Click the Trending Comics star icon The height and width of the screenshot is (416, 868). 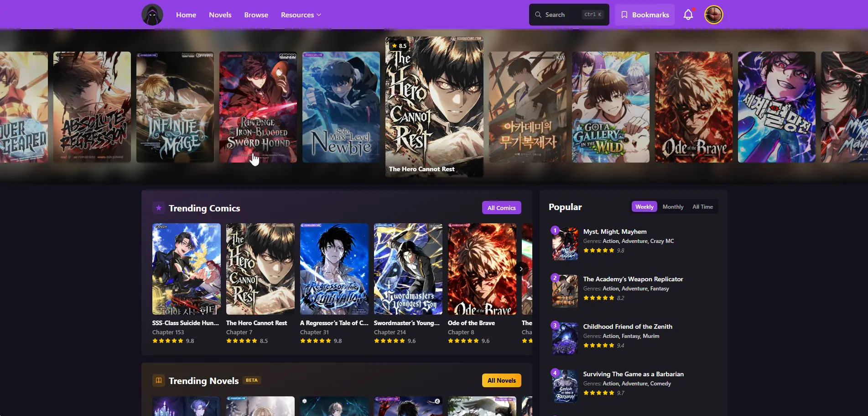click(158, 208)
